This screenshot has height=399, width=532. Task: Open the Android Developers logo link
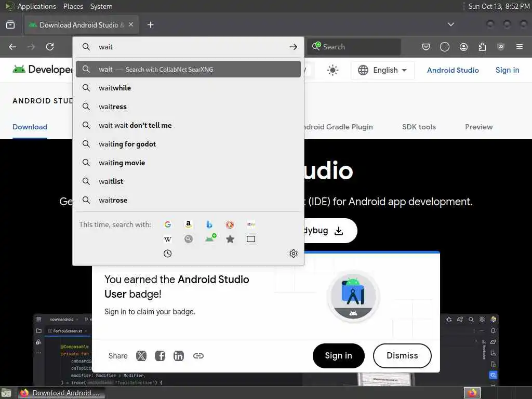coord(43,70)
